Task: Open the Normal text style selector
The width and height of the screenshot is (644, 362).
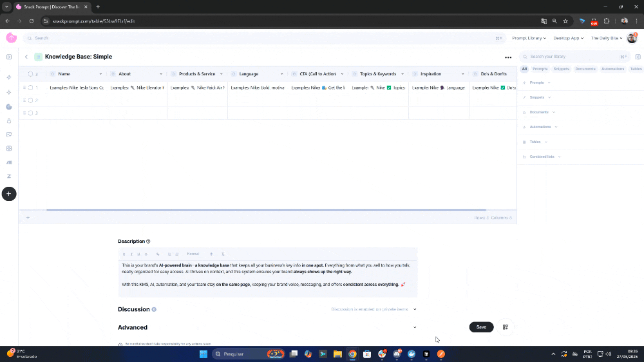Action: 200,254
